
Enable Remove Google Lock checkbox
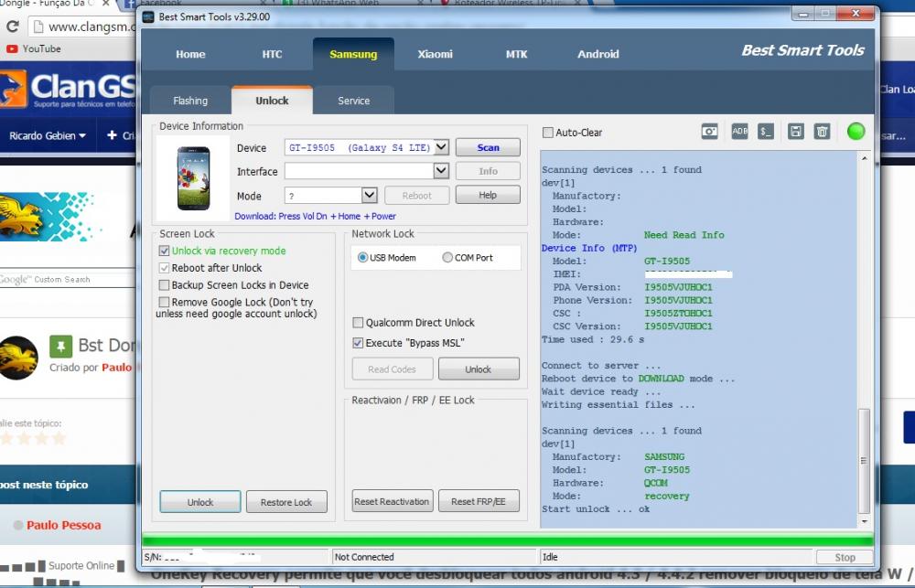[164, 302]
